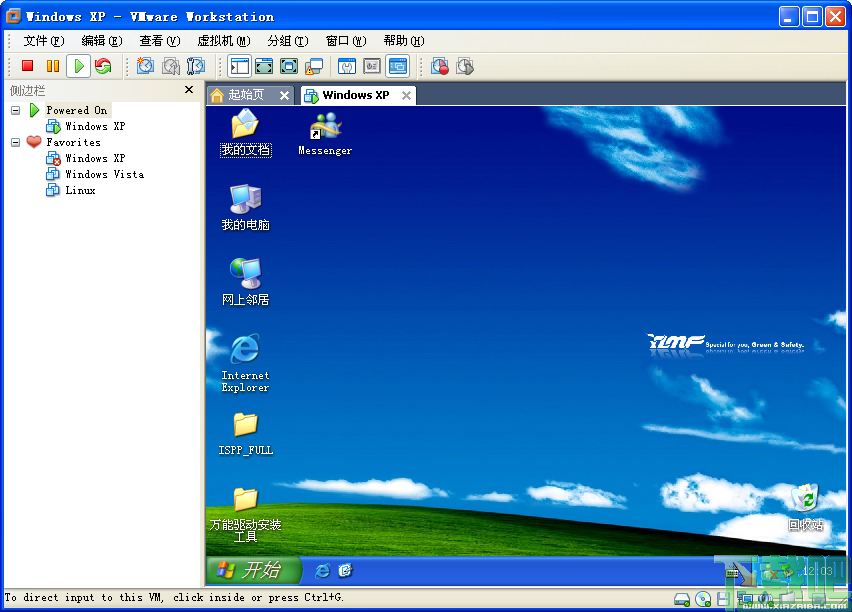Switch to the 起始页 home tab
852x612 pixels.
[246, 95]
